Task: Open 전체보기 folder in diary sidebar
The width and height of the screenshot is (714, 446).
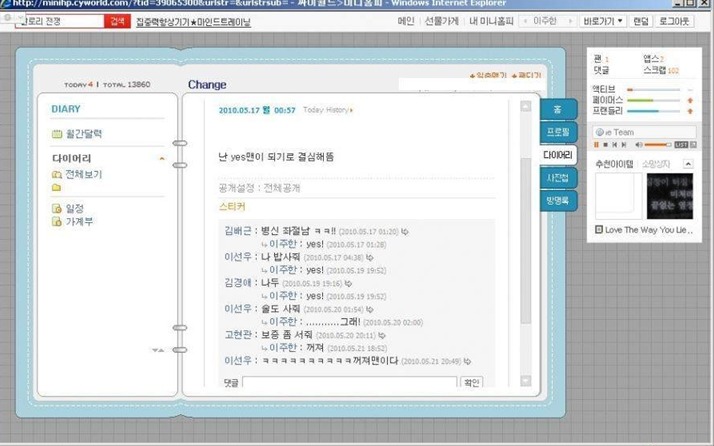Action: tap(83, 174)
